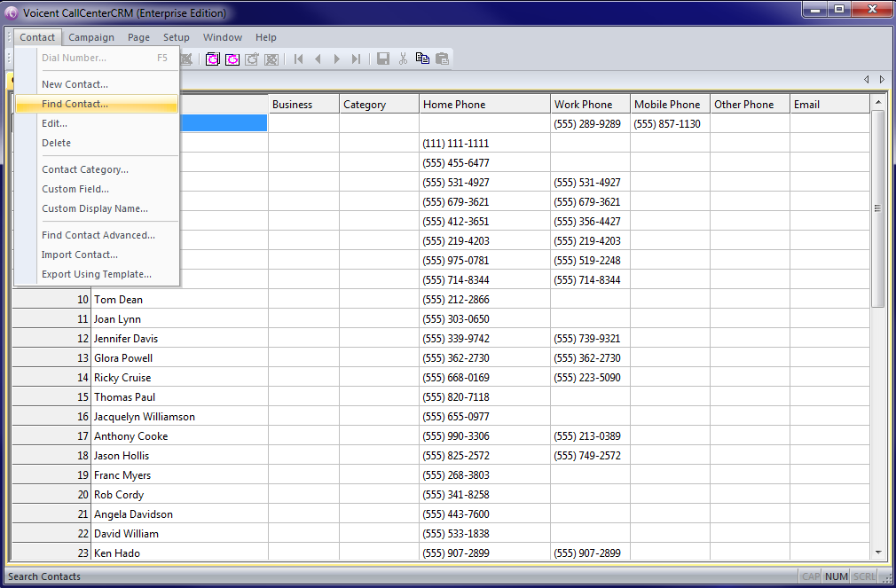Click the Home Phone column header
Viewport: 896px width, 588px height.
484,105
